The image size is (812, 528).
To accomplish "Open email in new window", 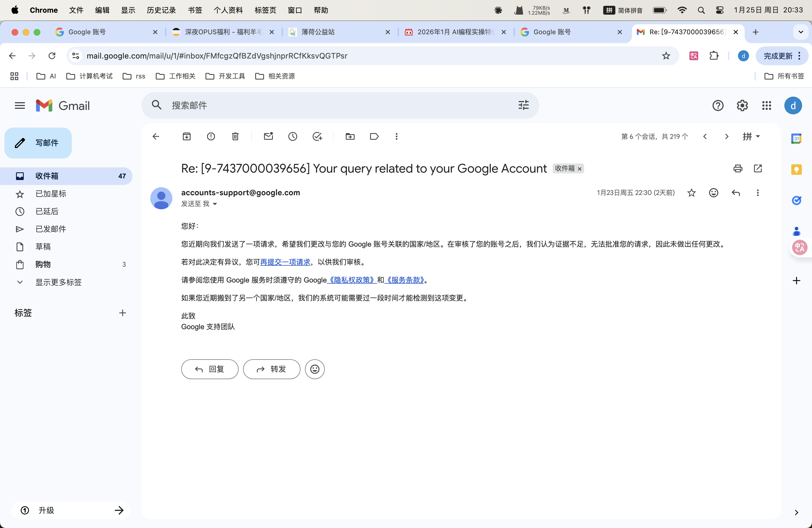I will 758,168.
